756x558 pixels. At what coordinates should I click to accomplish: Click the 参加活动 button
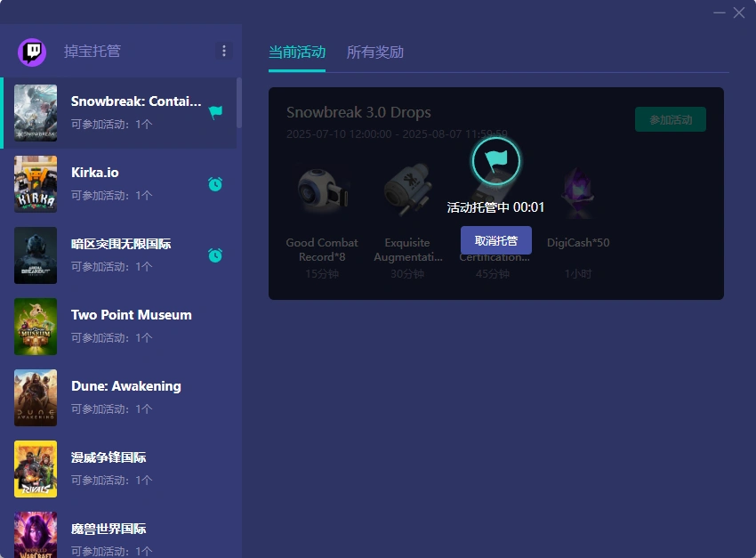[670, 118]
